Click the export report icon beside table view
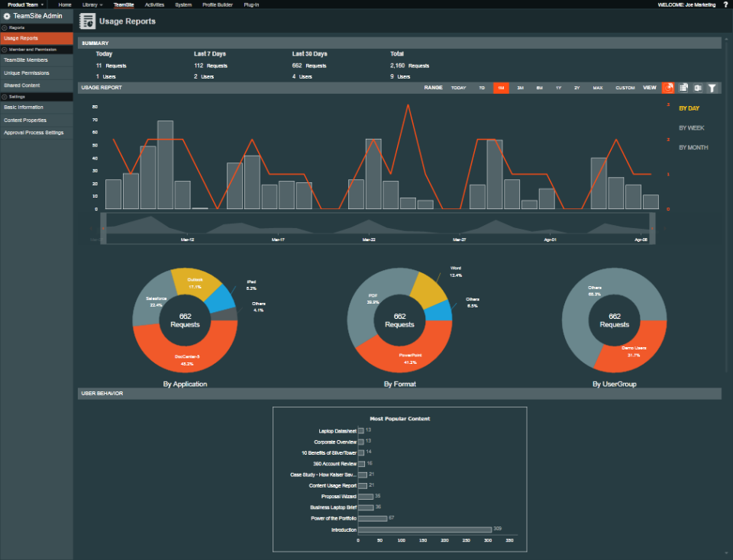 tap(697, 88)
